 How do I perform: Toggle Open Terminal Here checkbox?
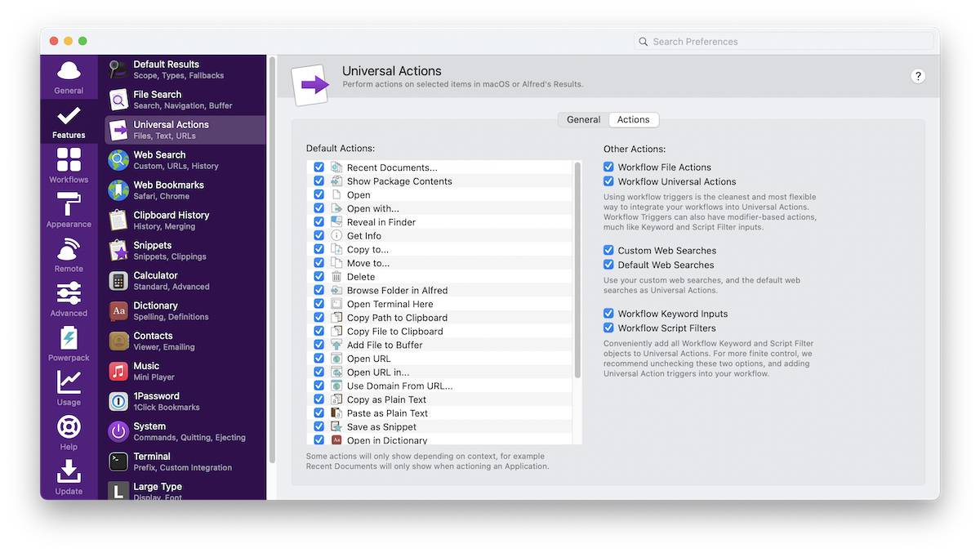coord(319,304)
